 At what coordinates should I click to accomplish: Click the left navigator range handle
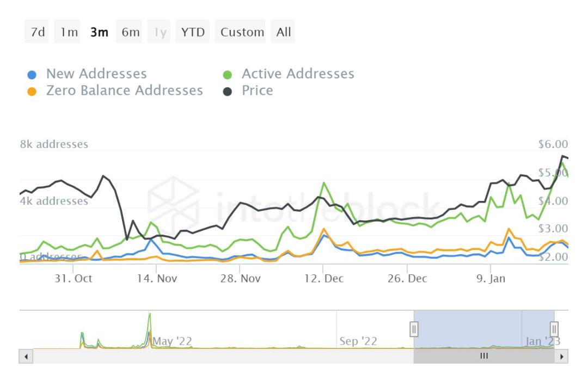click(x=414, y=329)
